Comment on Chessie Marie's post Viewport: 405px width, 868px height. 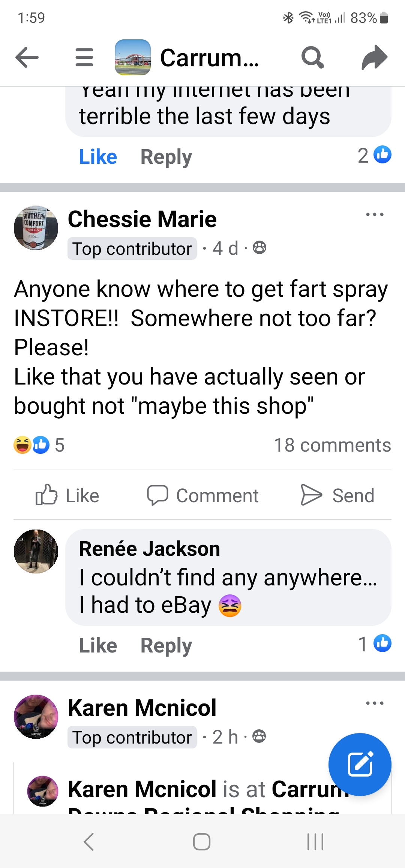[202, 495]
